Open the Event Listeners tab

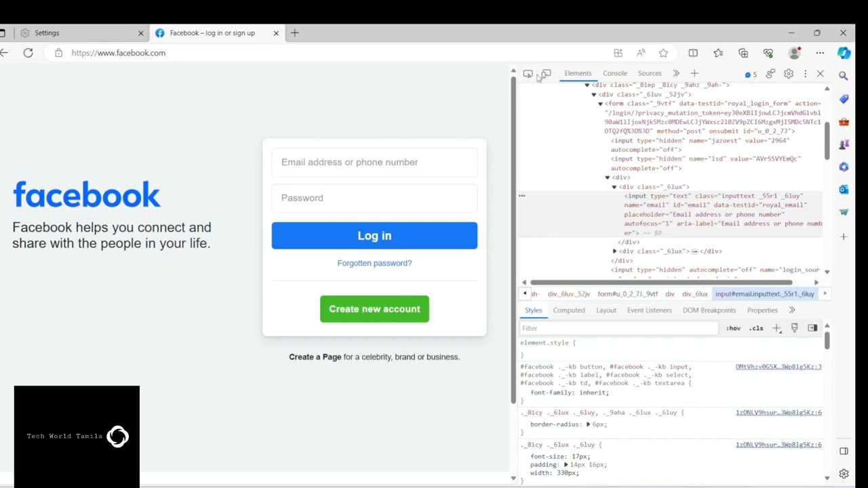[650, 310]
